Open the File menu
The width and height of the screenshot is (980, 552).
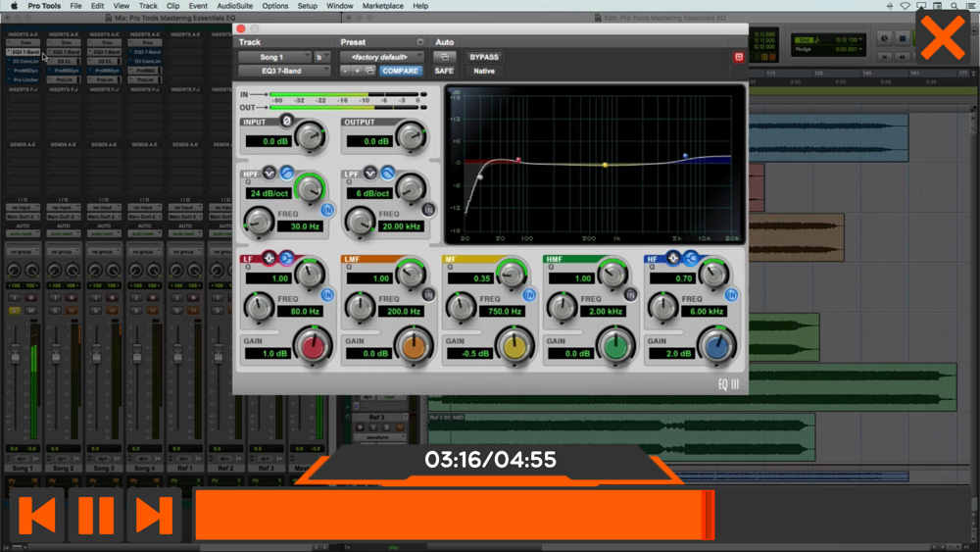pos(75,6)
